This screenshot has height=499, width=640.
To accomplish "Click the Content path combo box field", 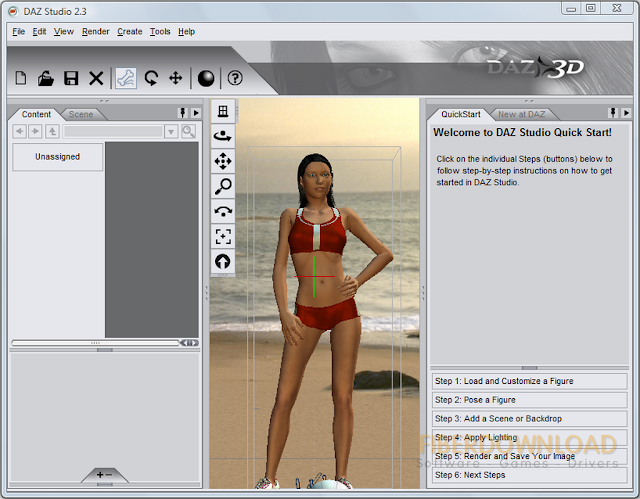I will 113,132.
